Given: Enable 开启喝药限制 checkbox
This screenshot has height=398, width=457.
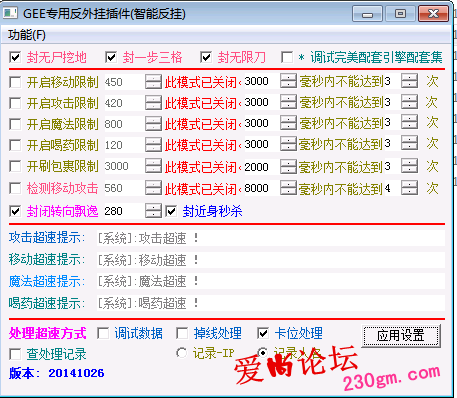Looking at the screenshot, I should [x=15, y=145].
